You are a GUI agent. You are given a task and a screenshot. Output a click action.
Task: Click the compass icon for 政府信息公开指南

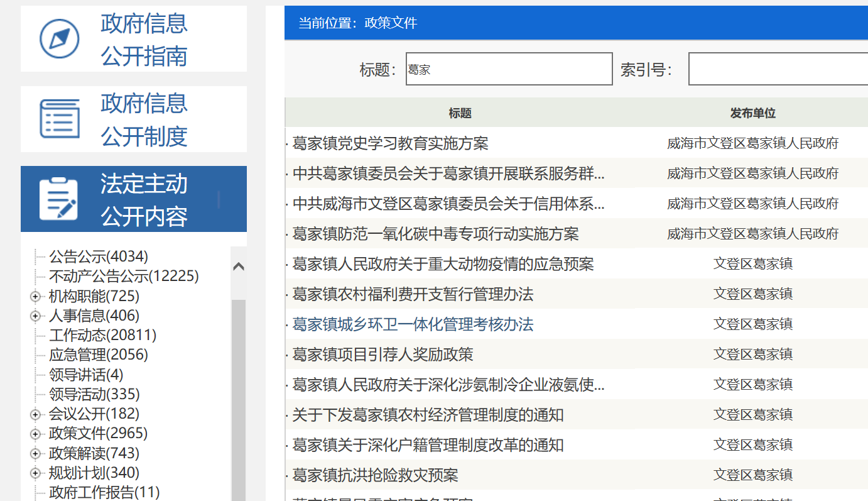coord(60,39)
